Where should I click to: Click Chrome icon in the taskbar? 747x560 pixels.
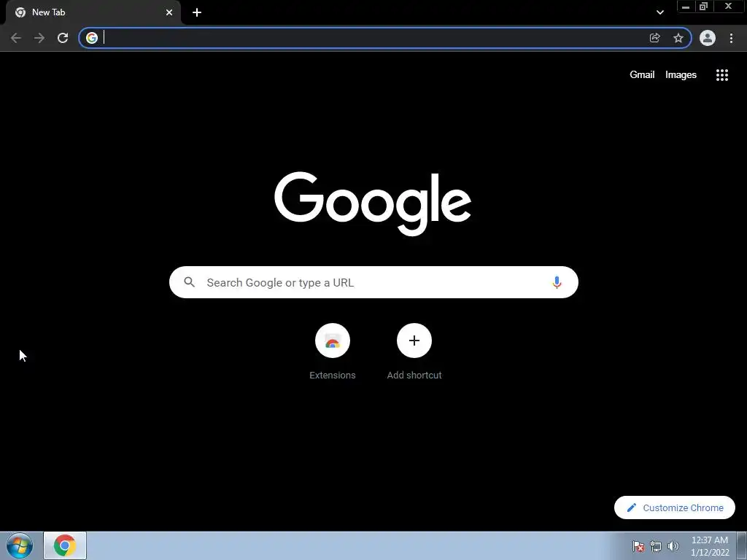[65, 545]
